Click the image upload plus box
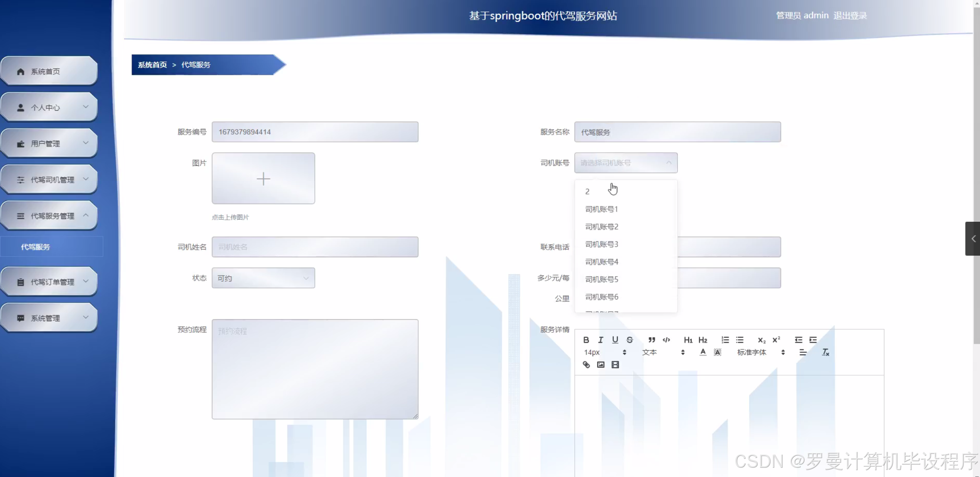980x477 pixels. click(263, 179)
